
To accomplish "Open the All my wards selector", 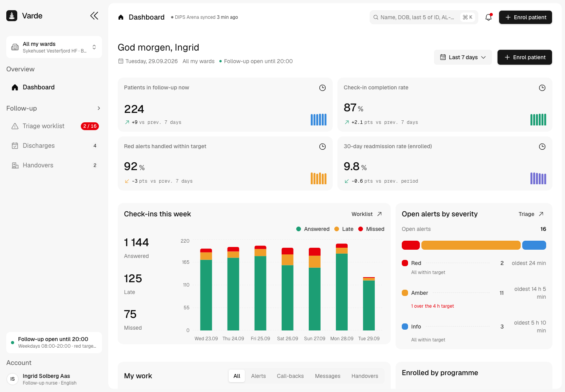I will 54,47.
